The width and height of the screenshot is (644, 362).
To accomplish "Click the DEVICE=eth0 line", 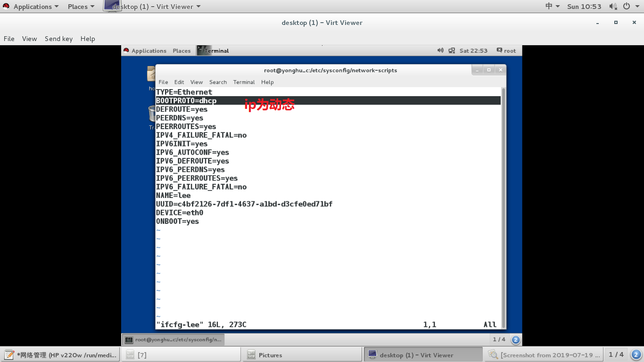I will click(180, 213).
